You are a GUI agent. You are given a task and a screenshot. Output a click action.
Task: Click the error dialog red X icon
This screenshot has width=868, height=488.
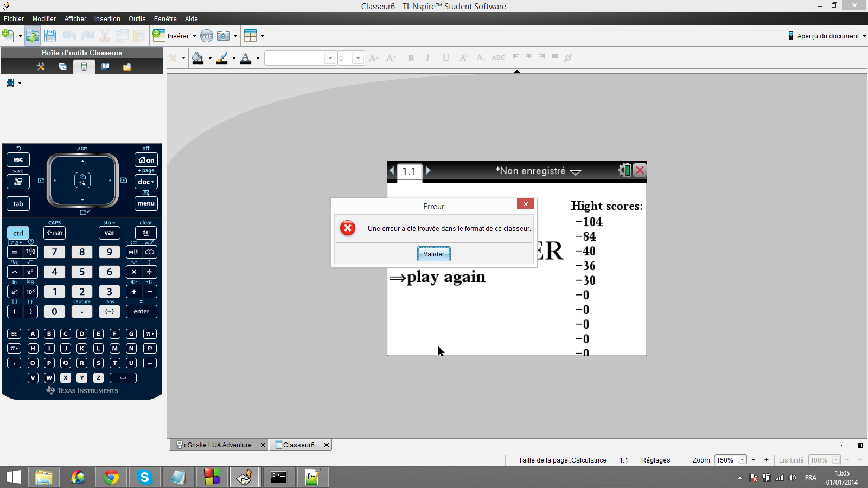(x=348, y=228)
